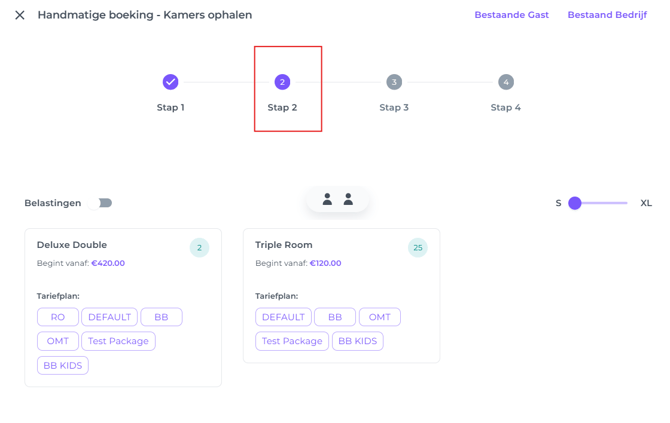This screenshot has width=670, height=423.
Task: Click the first guest person icon
Action: [327, 200]
